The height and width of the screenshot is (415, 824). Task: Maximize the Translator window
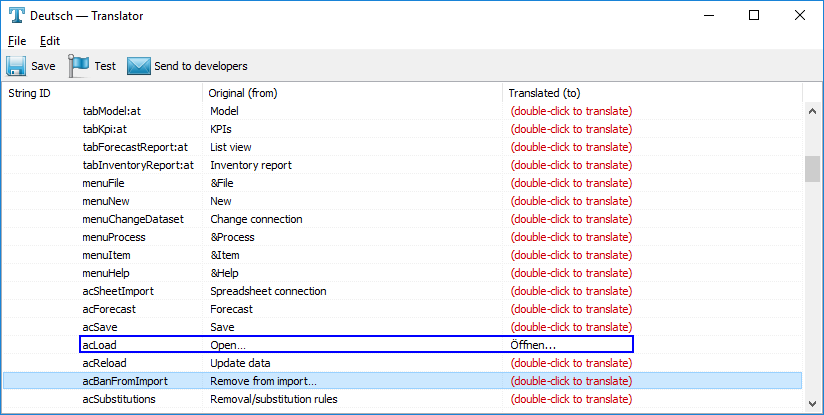tap(754, 15)
